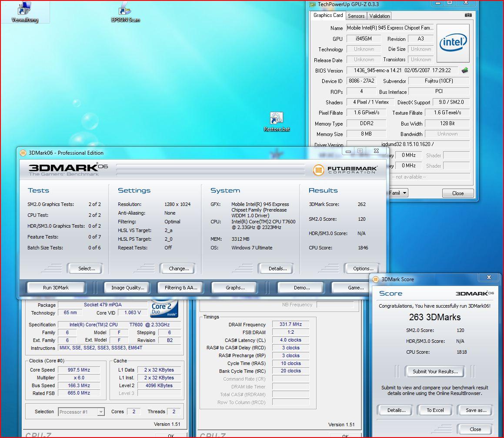
Task: Click the GPU-Z screenshot camera icon
Action: point(468,15)
